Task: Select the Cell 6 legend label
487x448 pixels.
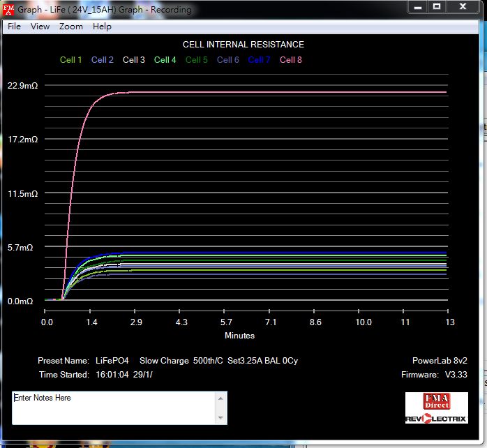Action: click(x=228, y=60)
